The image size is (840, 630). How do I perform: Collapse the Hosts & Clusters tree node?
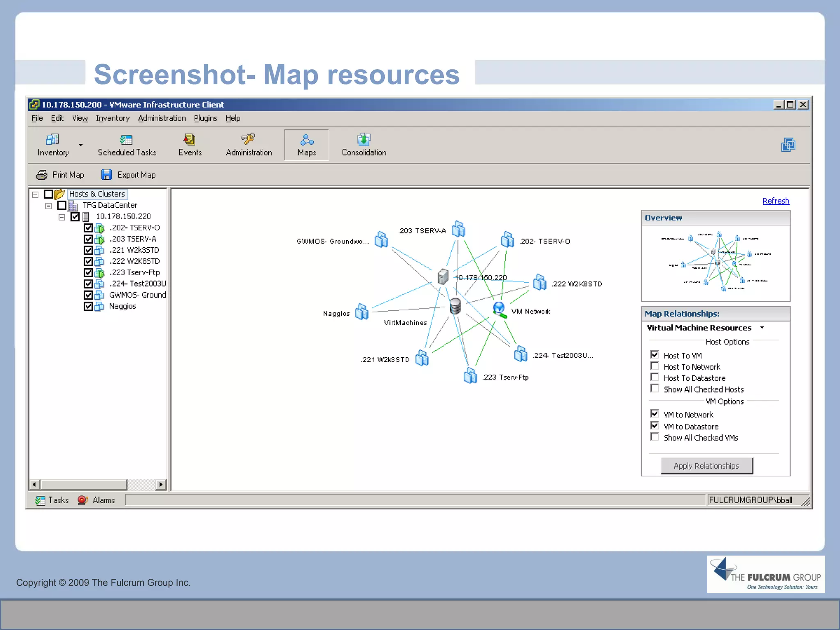pos(35,195)
